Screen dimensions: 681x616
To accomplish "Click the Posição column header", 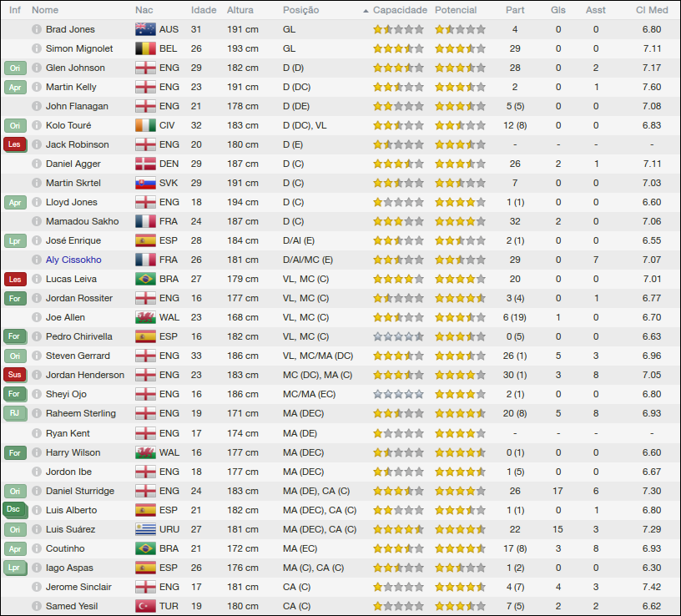I will 300,10.
